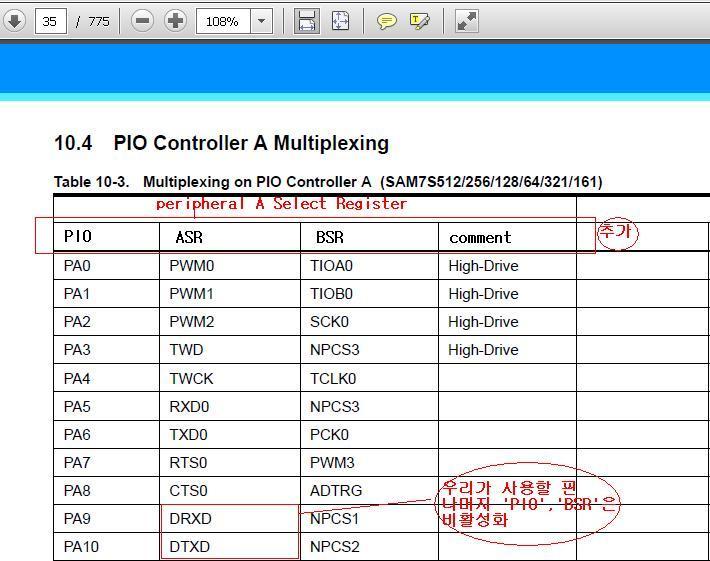710x561 pixels.
Task: Open the zoom level dropdown arrow
Action: pos(261,21)
